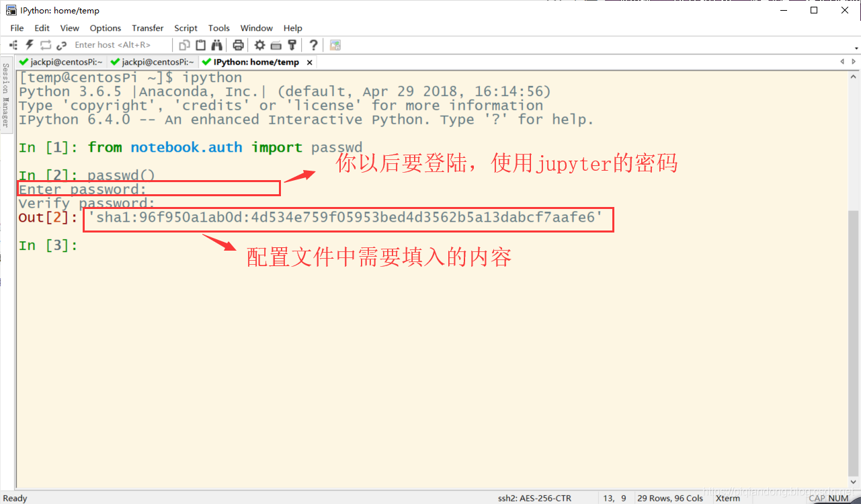This screenshot has height=504, width=861.
Task: Open the Window menu
Action: coord(257,28)
